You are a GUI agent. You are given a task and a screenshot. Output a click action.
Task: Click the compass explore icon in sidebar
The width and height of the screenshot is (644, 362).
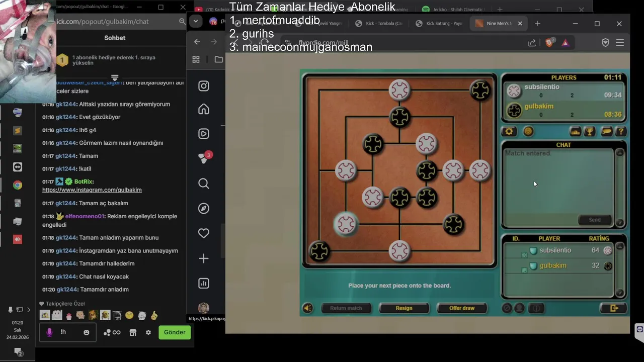click(204, 208)
